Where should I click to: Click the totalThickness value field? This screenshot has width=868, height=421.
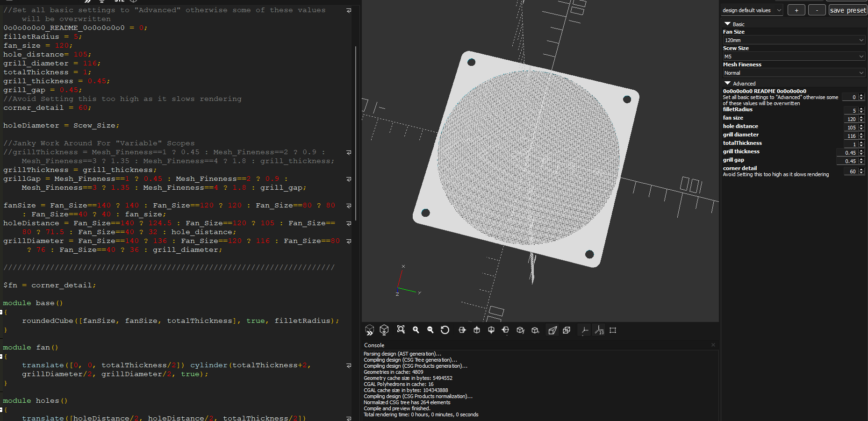pyautogui.click(x=851, y=144)
